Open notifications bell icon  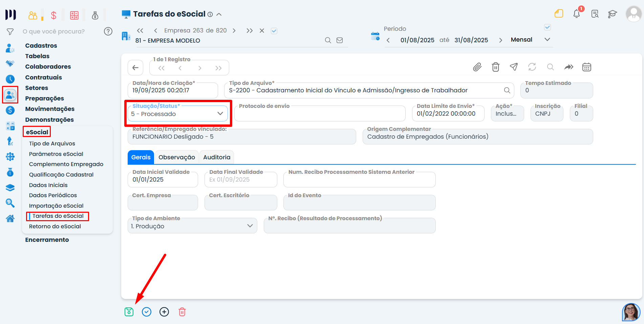click(577, 14)
